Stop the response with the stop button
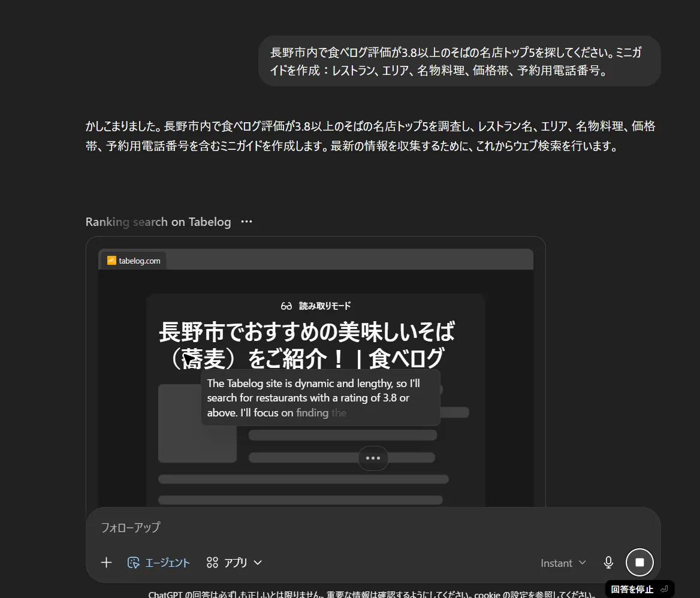 [639, 562]
